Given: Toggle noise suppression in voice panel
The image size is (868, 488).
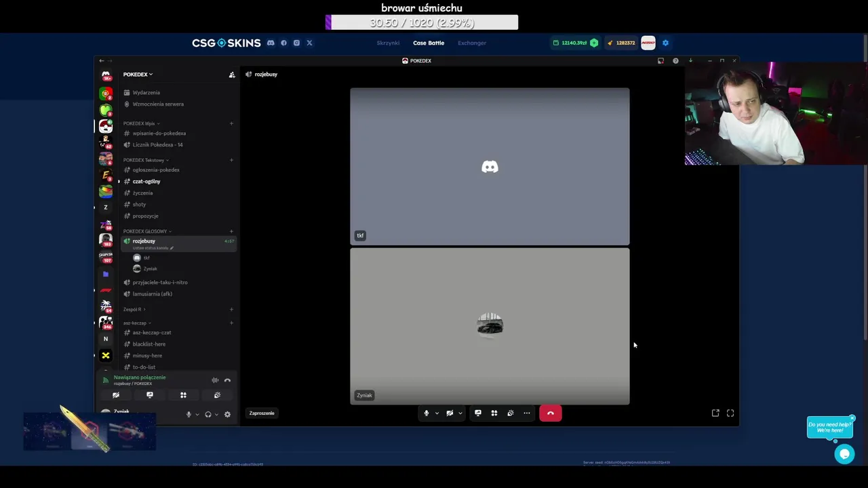Looking at the screenshot, I should pos(215,380).
